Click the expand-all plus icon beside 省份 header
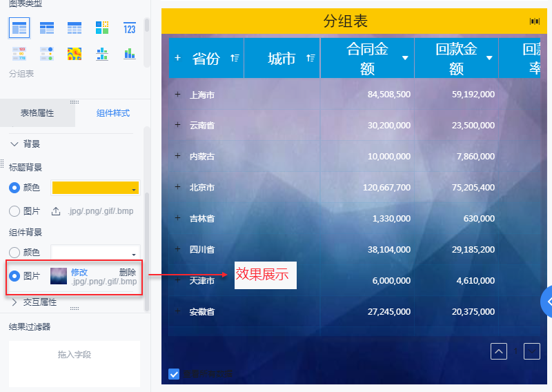 tap(178, 58)
